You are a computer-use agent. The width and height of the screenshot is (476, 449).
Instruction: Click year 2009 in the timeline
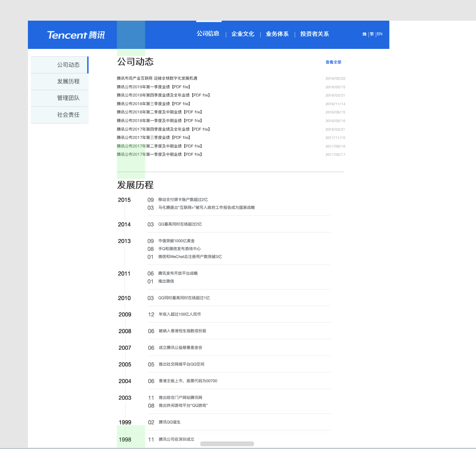[125, 315]
